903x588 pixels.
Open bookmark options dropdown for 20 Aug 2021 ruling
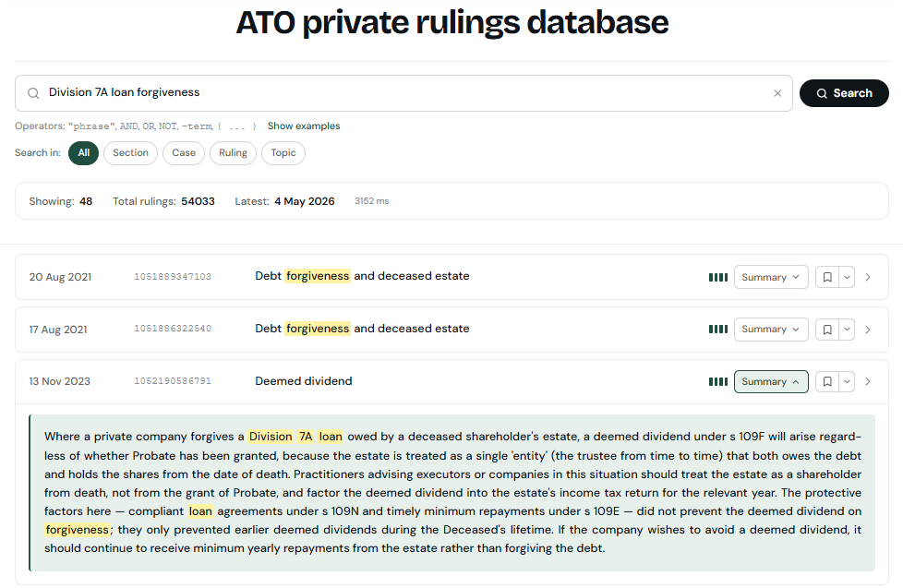[x=847, y=277]
